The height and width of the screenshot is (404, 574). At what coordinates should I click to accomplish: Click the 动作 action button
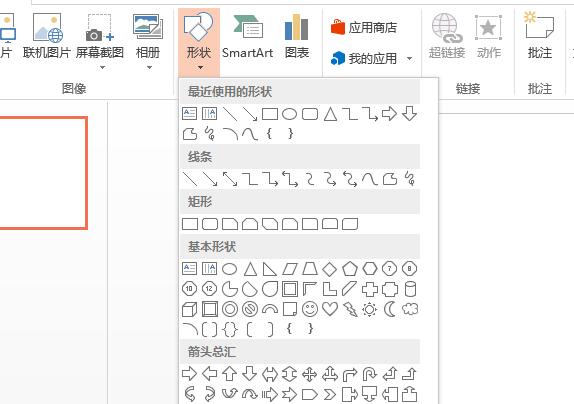point(488,37)
